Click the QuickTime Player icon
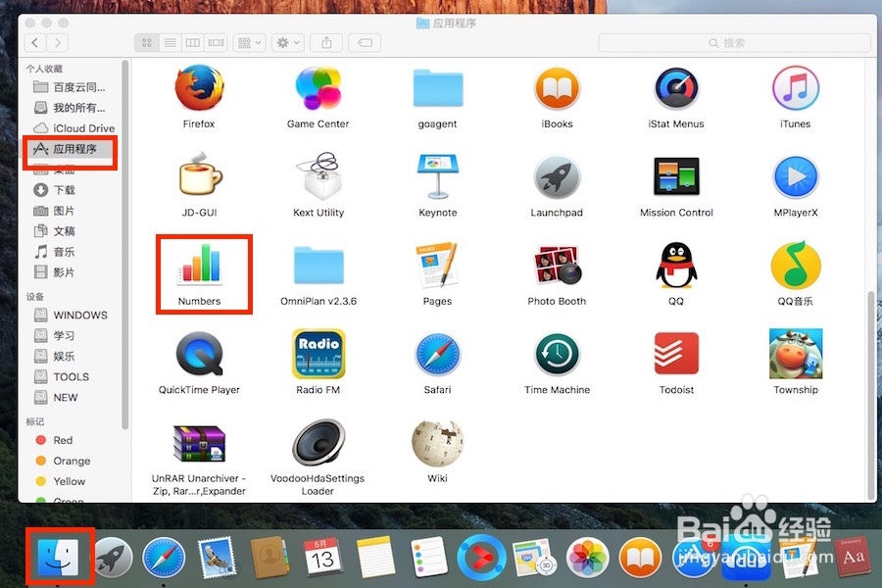Image resolution: width=882 pixels, height=588 pixels. point(199,354)
